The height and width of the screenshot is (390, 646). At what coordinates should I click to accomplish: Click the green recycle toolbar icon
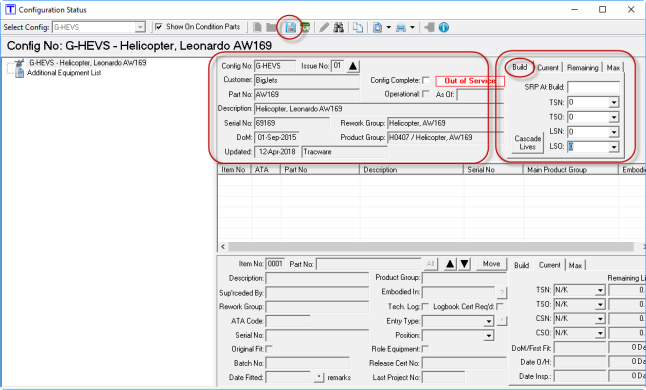tap(305, 28)
